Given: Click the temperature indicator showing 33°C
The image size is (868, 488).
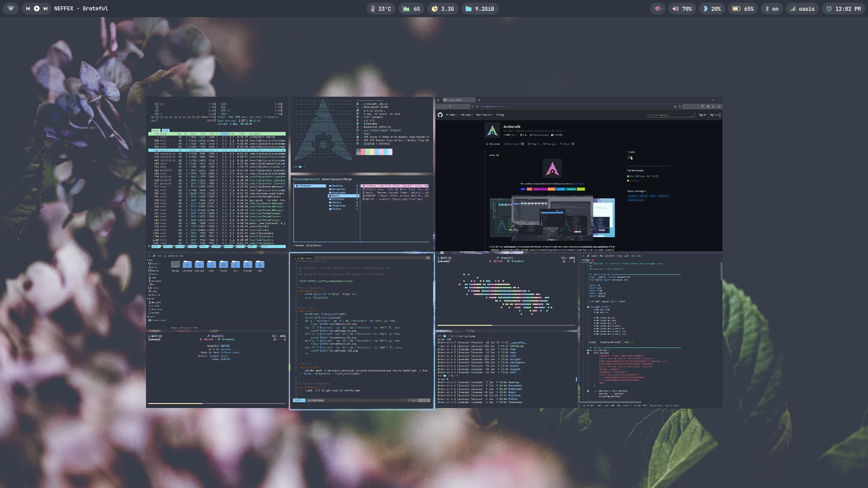Looking at the screenshot, I should pos(380,9).
